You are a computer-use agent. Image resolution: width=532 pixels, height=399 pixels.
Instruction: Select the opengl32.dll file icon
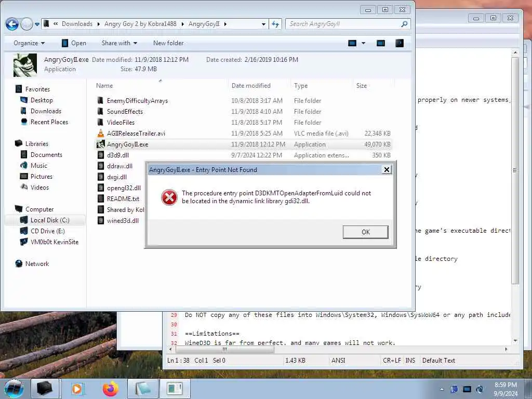pos(100,188)
